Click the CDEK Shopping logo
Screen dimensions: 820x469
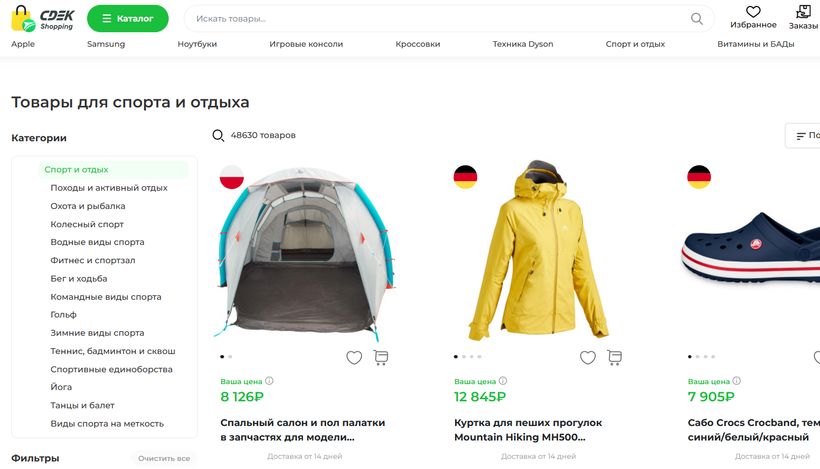43,19
